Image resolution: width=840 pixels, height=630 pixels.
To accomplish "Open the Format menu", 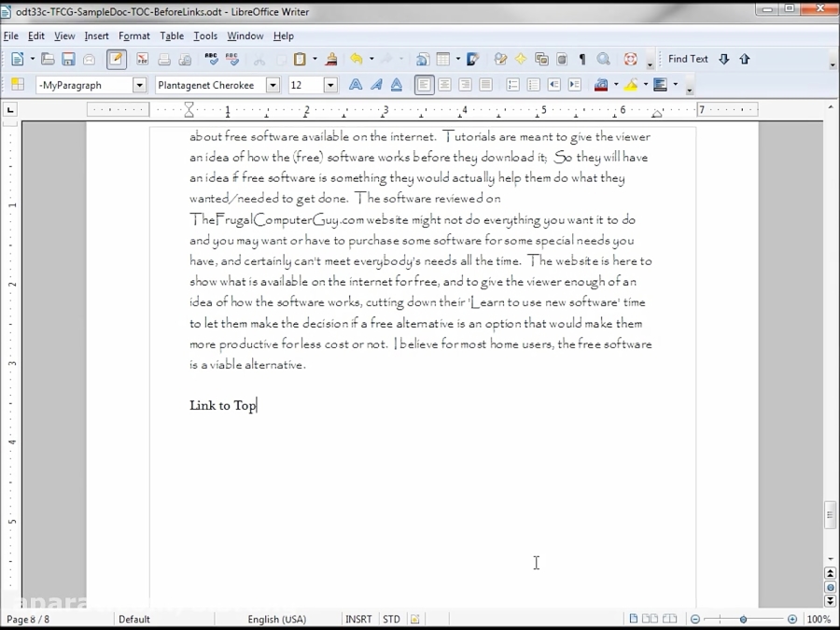I will pos(133,35).
